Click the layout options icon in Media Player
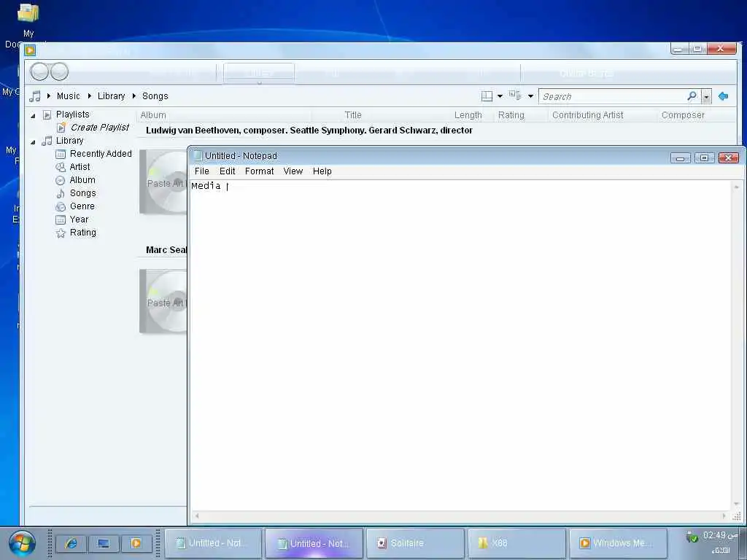This screenshot has width=747, height=560. 487,96
